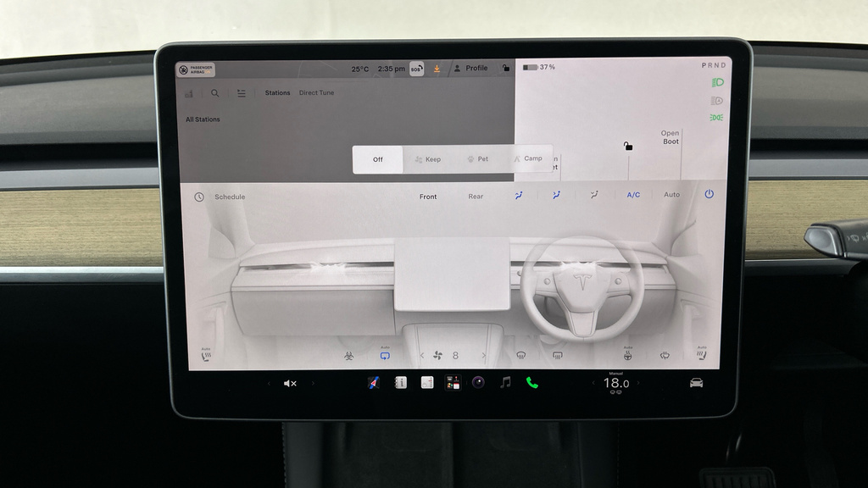Tap the muted speaker volume icon
Viewport: 868px width, 488px height.
(x=290, y=383)
